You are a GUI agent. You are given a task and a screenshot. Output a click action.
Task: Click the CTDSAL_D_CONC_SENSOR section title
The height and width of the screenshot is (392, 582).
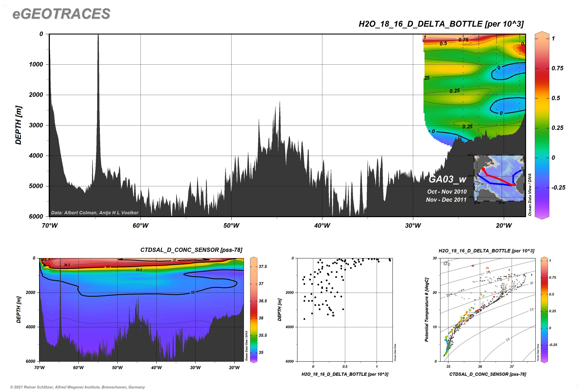click(191, 250)
